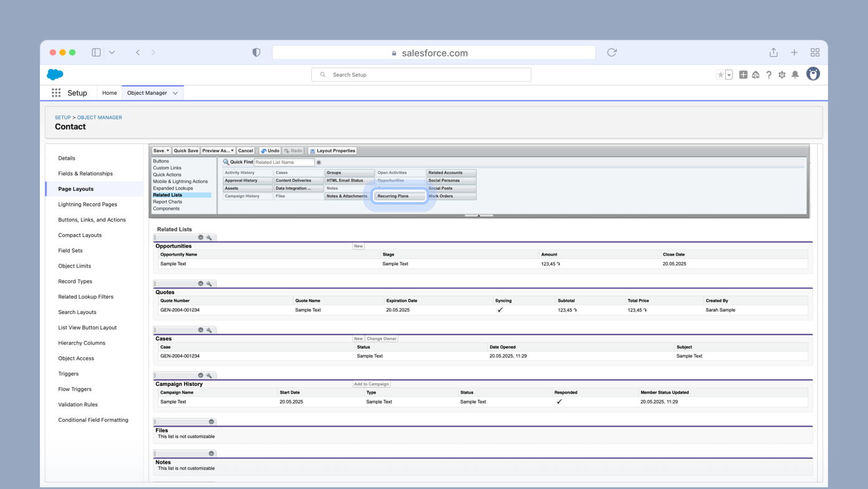Select Report Charts in the palette categories
This screenshot has height=489, width=868.
click(x=169, y=201)
